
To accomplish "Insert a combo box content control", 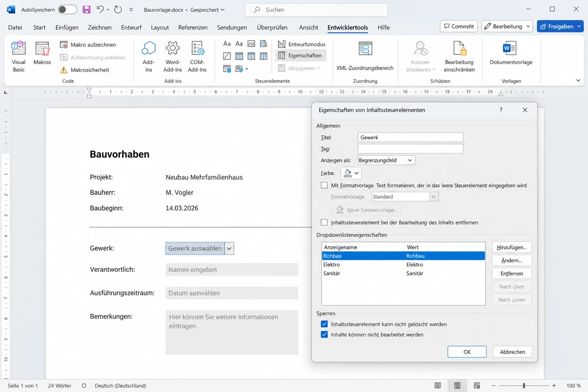I will point(239,56).
